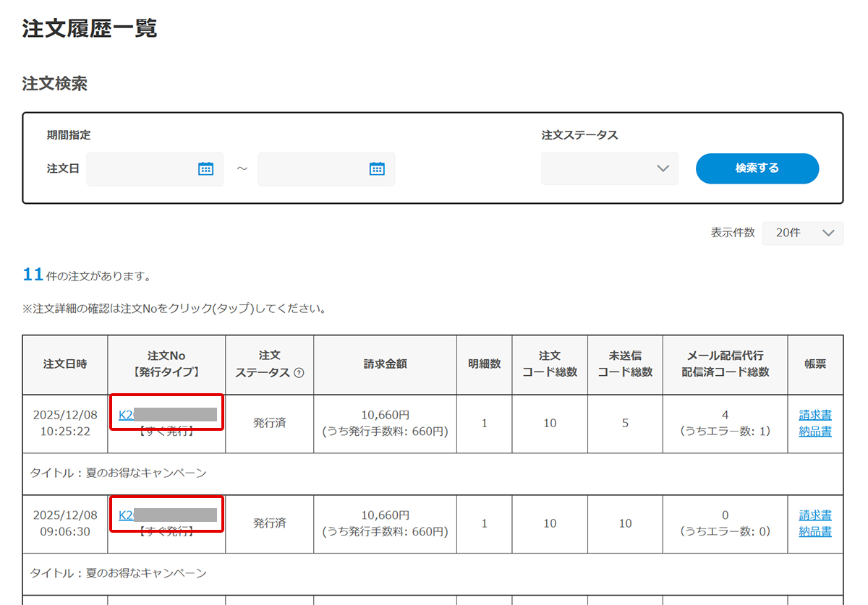868x605 pixels.
Task: Open the end date calendar picker icon
Action: click(377, 168)
